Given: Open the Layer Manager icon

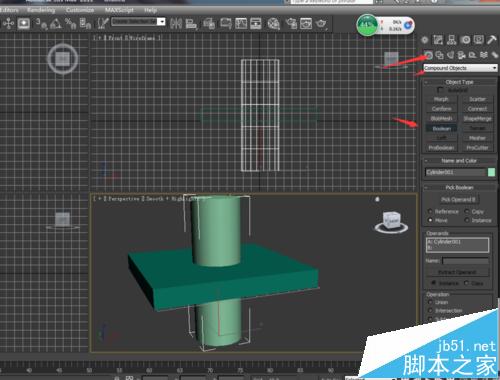Looking at the screenshot, I should tap(209, 23).
